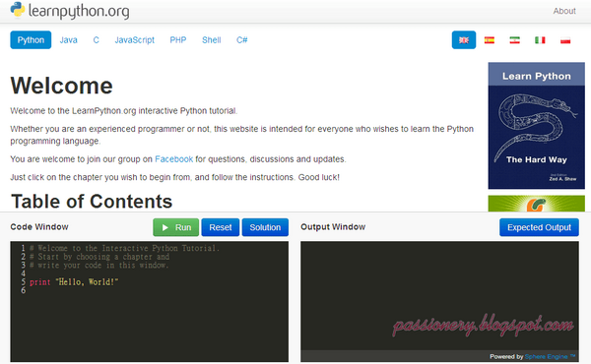Click the Welcome heading
Viewport: 591px width, 364px height.
pos(61,86)
